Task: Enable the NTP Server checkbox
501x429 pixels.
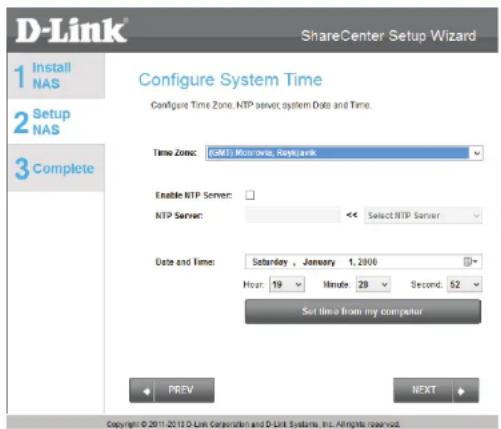Action: coord(250,195)
